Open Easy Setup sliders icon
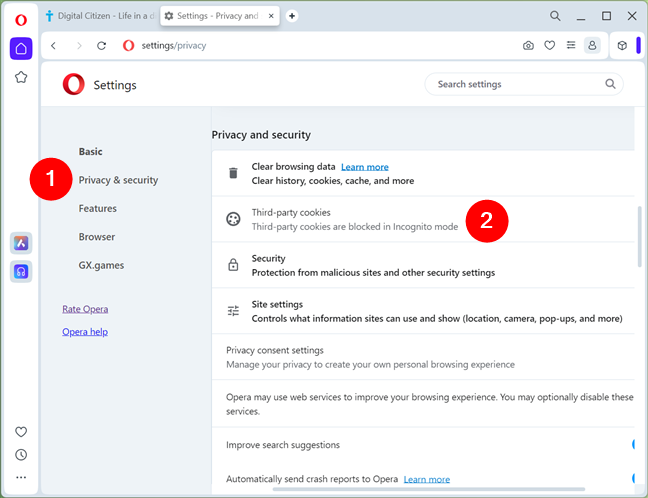The width and height of the screenshot is (648, 498). click(x=571, y=45)
